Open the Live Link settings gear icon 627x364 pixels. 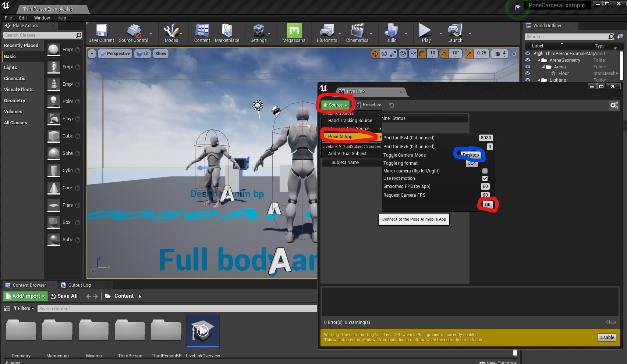[x=614, y=106]
